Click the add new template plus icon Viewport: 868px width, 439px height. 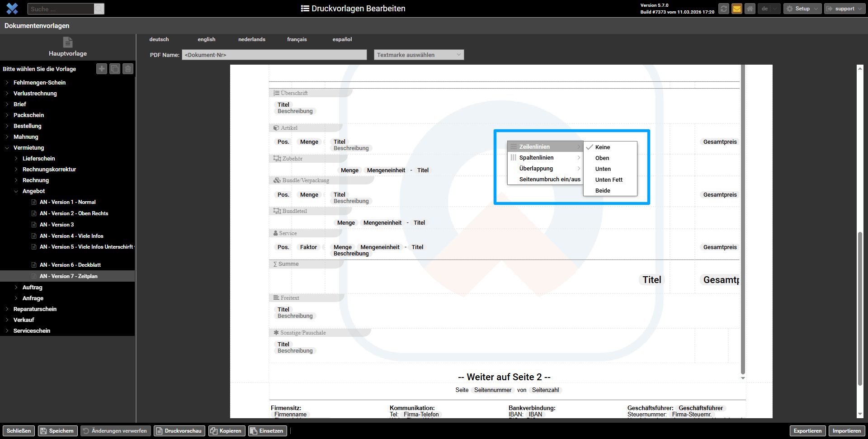click(102, 69)
